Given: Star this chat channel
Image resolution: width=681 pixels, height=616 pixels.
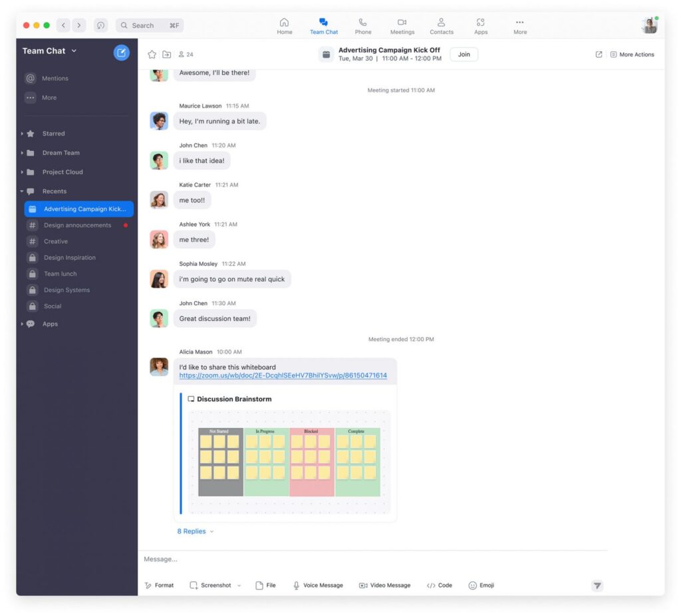Looking at the screenshot, I should 152,54.
